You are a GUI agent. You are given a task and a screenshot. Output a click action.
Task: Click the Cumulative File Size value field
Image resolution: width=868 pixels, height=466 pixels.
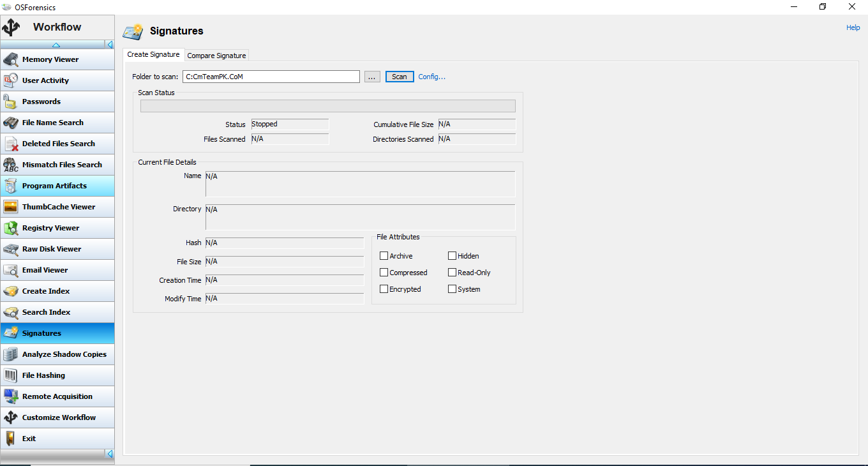pyautogui.click(x=477, y=124)
